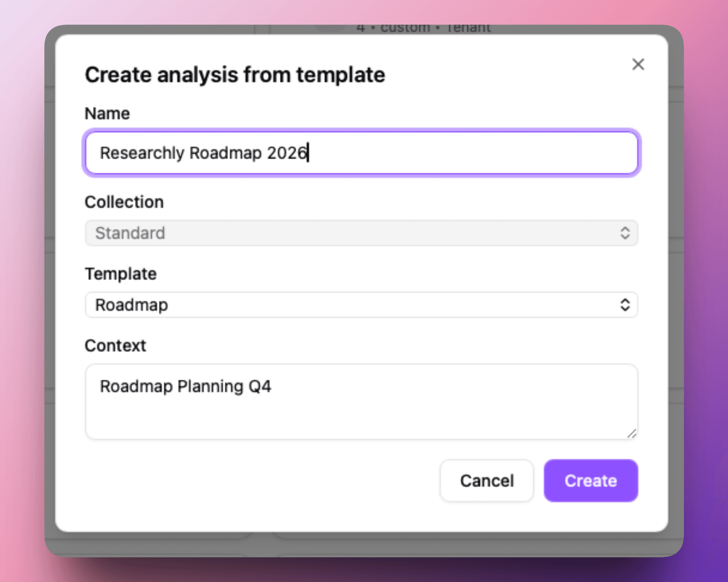Click the greyed Standard value in Collection

coord(130,233)
